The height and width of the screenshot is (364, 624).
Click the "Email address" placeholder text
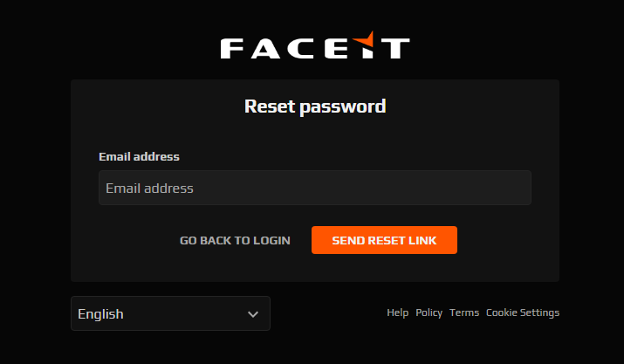(149, 189)
